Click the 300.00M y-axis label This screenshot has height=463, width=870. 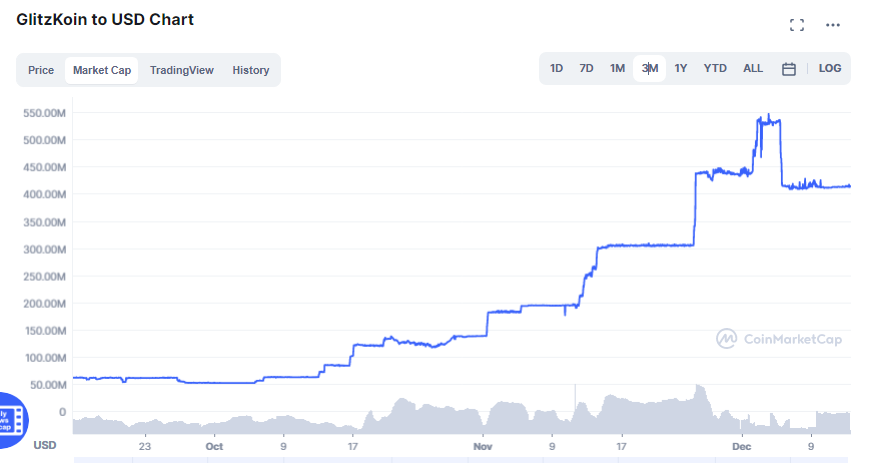click(44, 249)
